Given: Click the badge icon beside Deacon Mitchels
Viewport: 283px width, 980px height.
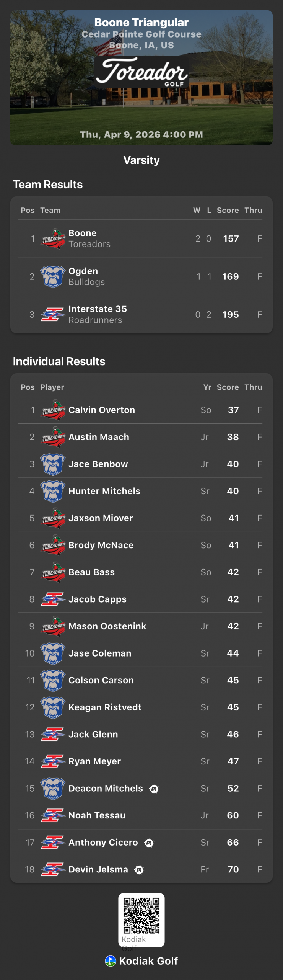Looking at the screenshot, I should 154,789.
